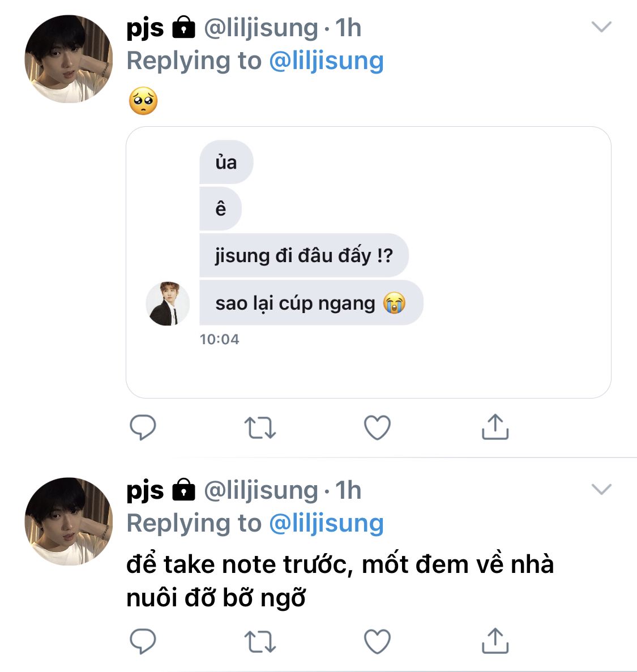Open pjs profile picture on second tweet
Image resolution: width=637 pixels, height=672 pixels.
click(x=69, y=521)
